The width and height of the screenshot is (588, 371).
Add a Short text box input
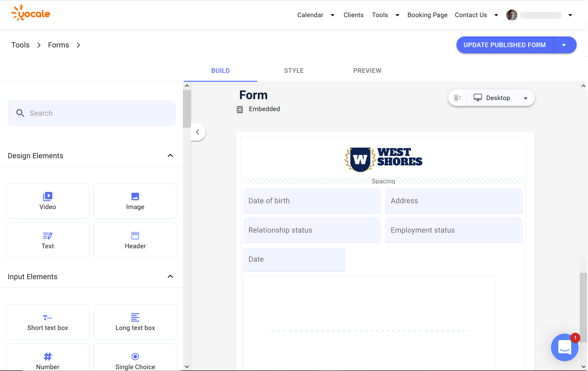point(48,322)
